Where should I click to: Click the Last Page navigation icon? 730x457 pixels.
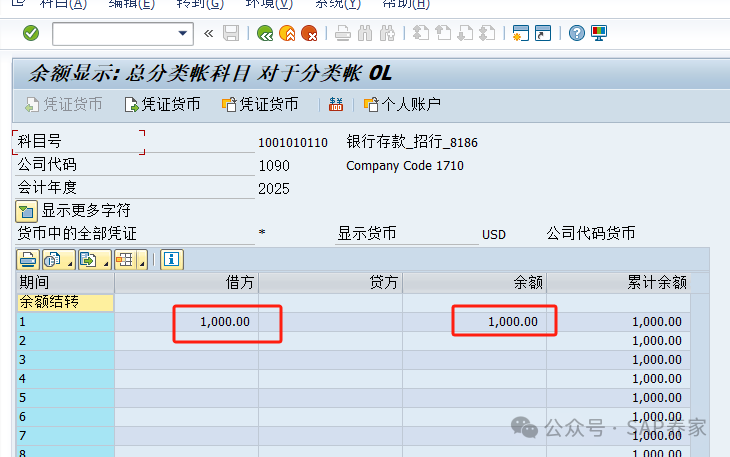[487, 34]
